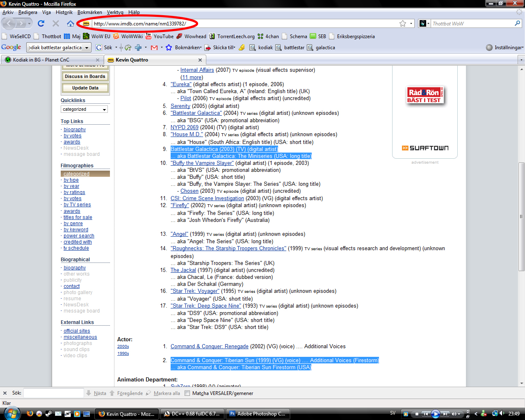This screenshot has width=525, height=420.
Task: Open the Serenity film link
Action: tap(180, 106)
